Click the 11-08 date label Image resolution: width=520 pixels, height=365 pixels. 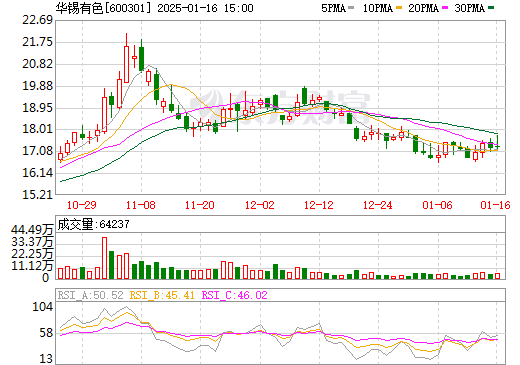tap(141, 205)
